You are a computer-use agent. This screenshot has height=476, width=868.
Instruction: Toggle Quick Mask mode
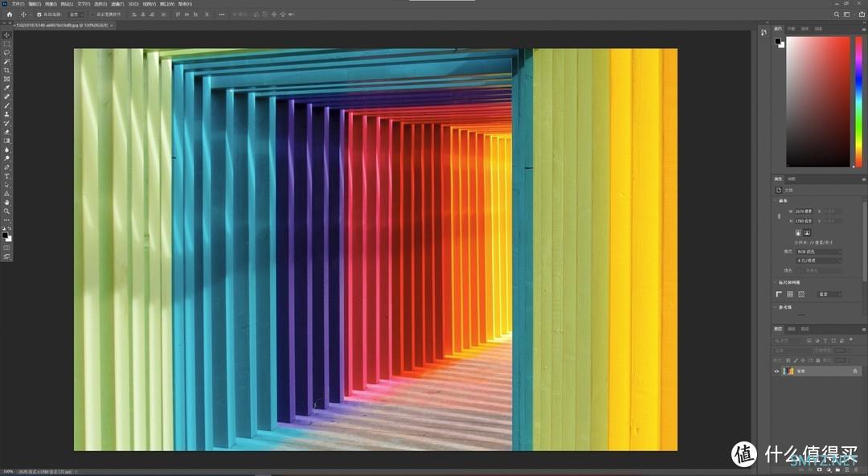[7, 248]
